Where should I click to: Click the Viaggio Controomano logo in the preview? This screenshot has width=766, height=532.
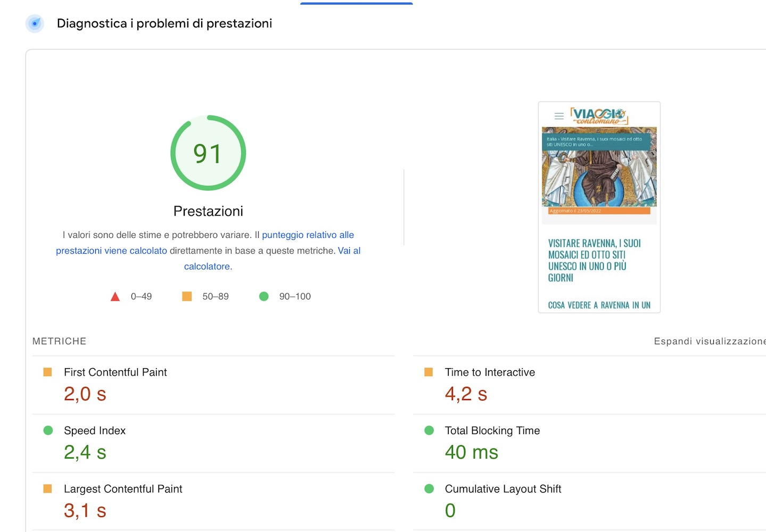[x=599, y=115]
